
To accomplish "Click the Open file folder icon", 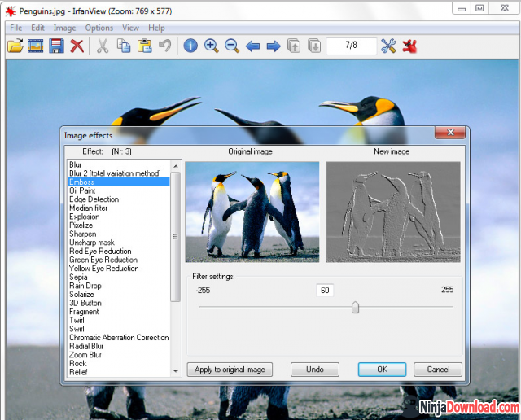I will coord(15,46).
